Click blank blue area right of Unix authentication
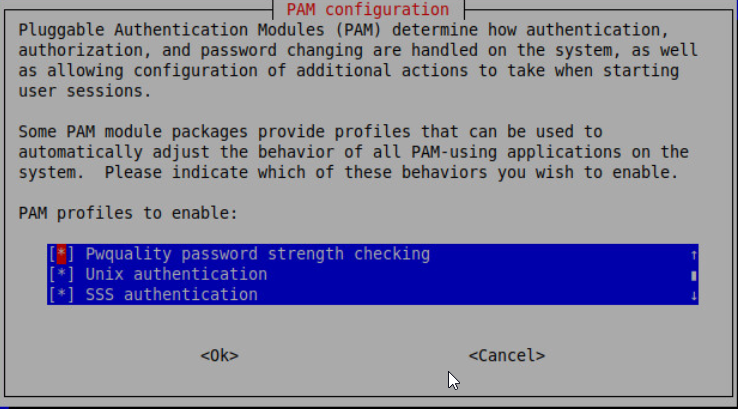This screenshot has height=409, width=738. pos(478,274)
